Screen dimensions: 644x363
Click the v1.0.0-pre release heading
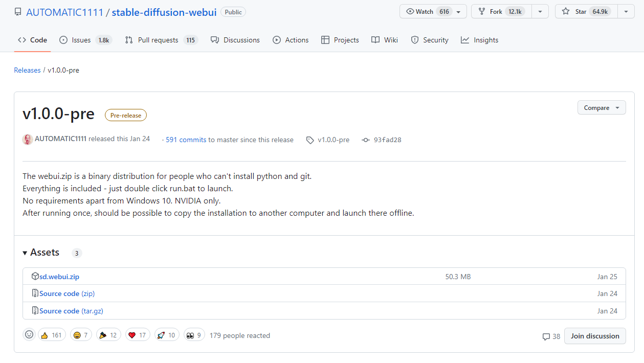coord(59,114)
